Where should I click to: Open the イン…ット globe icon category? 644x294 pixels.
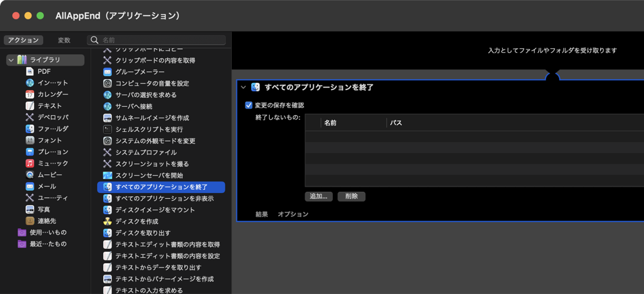[30, 83]
